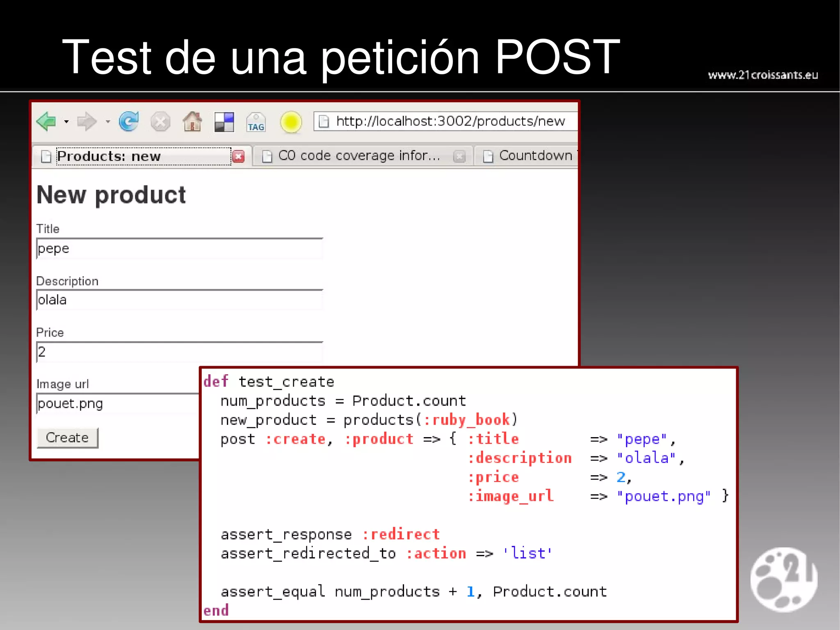Click the yellow circle toolbar icon
This screenshot has width=840, height=630.
[291, 122]
